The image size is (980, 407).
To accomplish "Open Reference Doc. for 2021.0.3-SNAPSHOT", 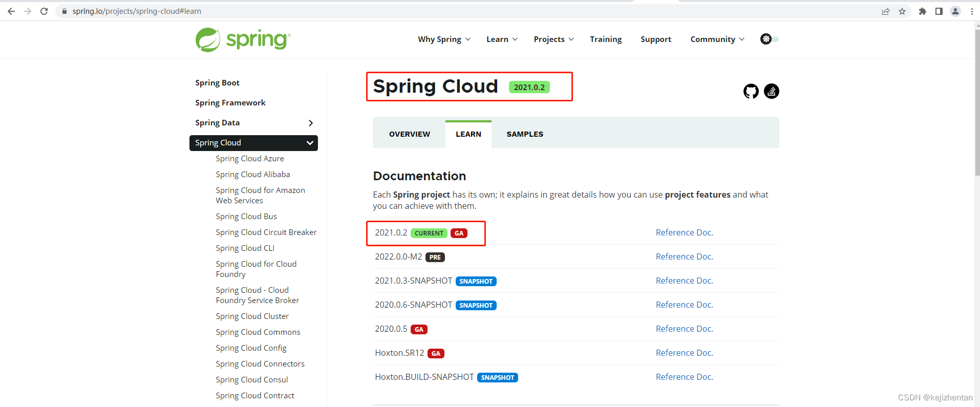I will (x=685, y=281).
